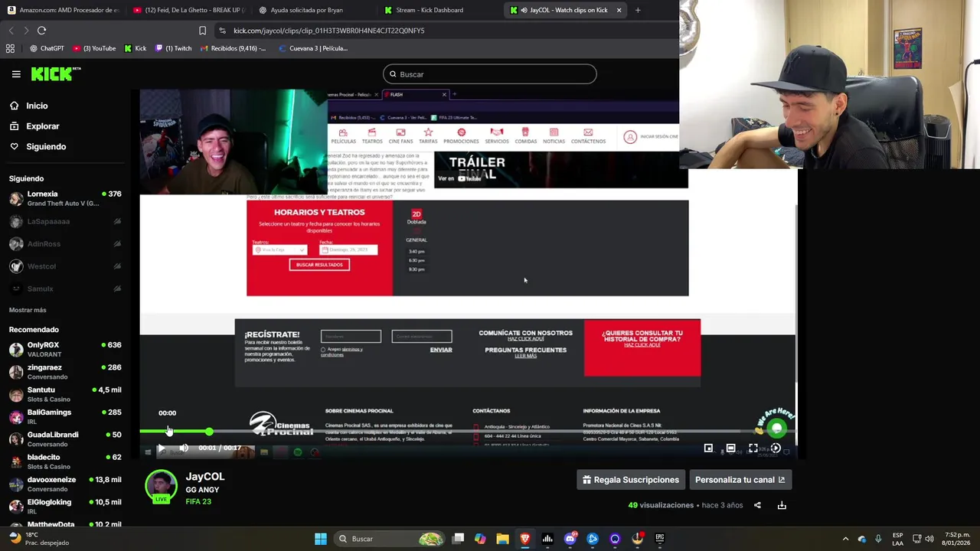Open Epic Games from the taskbar
980x551 pixels.
[x=659, y=539]
